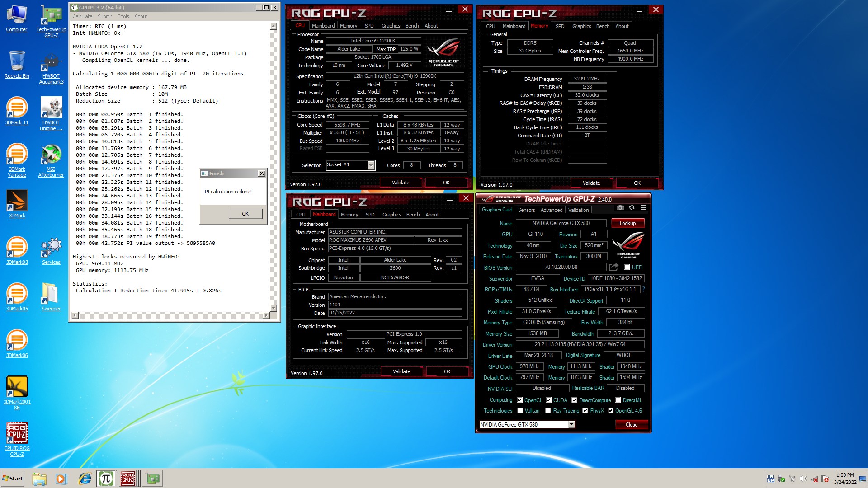Click the Close button in GPU-Z
The width and height of the screenshot is (868, 488).
(632, 425)
